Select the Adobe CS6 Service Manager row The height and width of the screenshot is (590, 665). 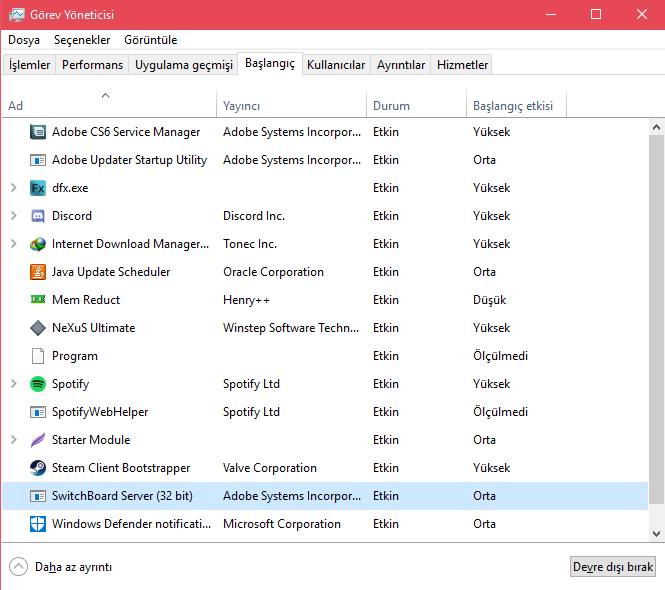pos(126,132)
